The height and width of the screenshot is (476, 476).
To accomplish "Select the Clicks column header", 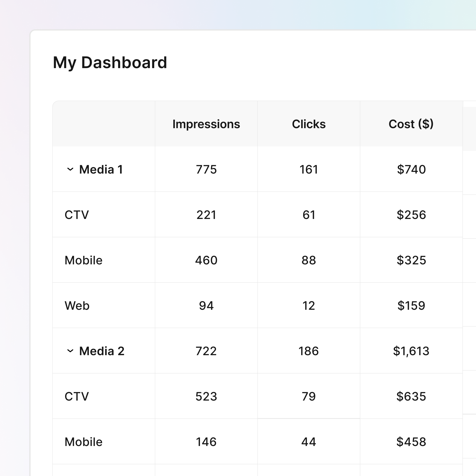I will click(309, 124).
